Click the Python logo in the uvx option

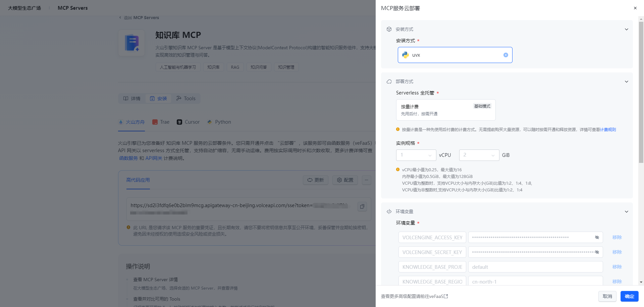click(x=406, y=55)
